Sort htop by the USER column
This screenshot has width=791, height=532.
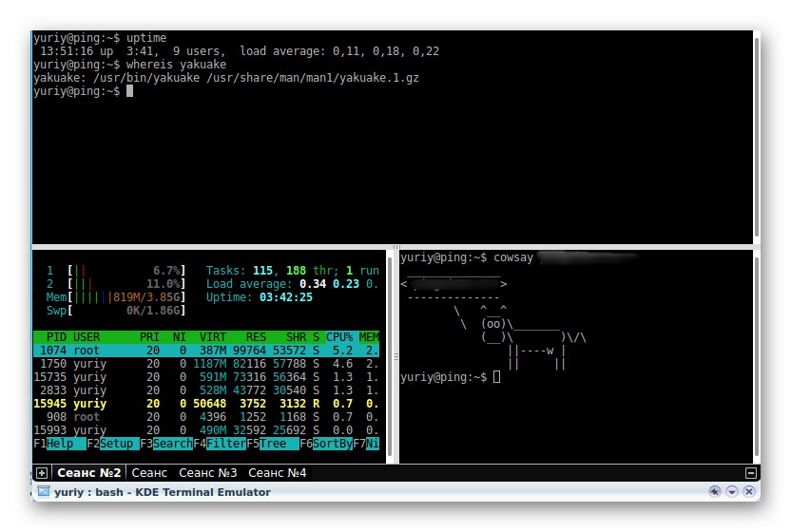click(87, 337)
